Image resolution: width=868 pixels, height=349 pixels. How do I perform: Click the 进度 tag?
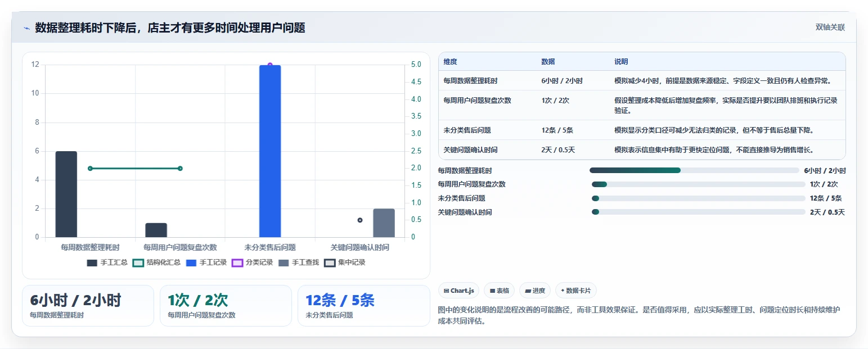pos(535,291)
